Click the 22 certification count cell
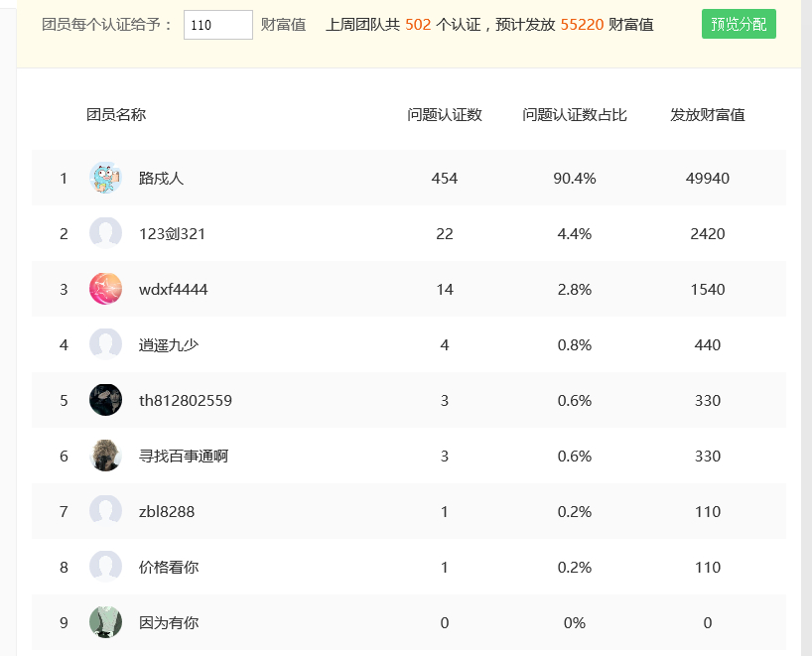This screenshot has width=812, height=656. pyautogui.click(x=445, y=233)
